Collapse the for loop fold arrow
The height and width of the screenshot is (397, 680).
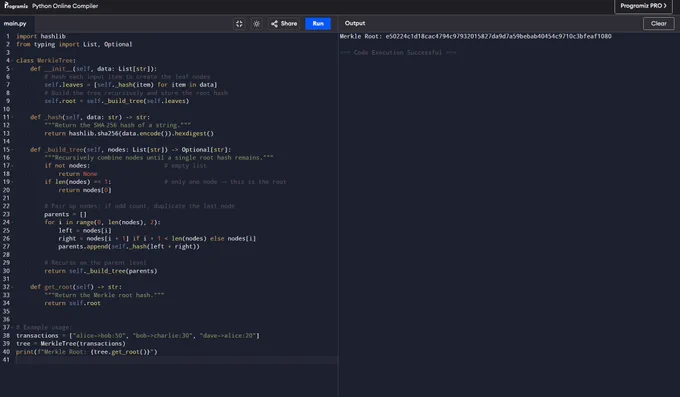12,222
